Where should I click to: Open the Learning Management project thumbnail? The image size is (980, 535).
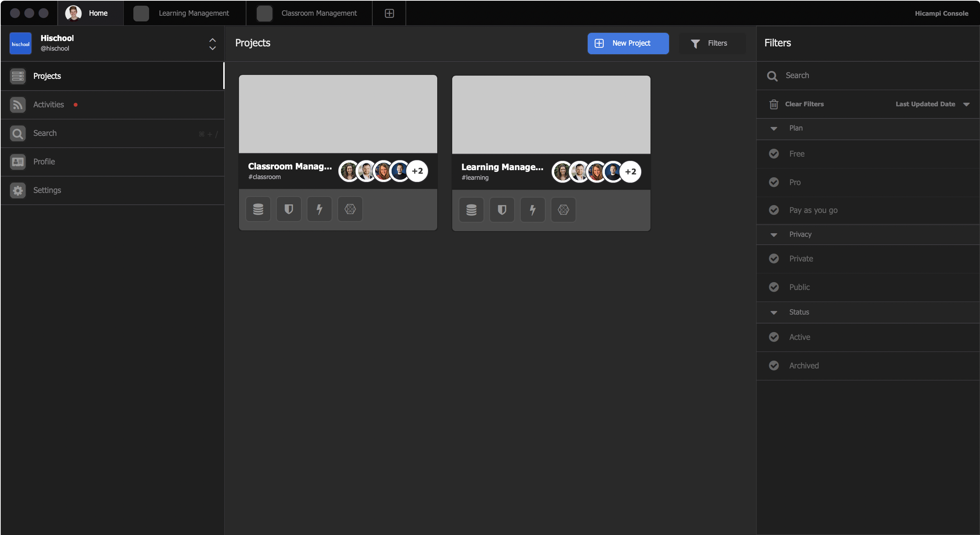[551, 115]
